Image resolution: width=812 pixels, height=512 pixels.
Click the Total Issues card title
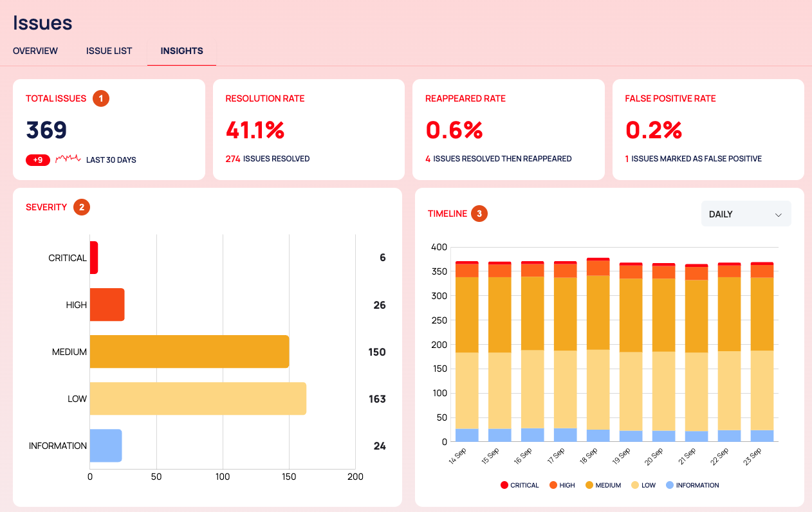click(56, 98)
